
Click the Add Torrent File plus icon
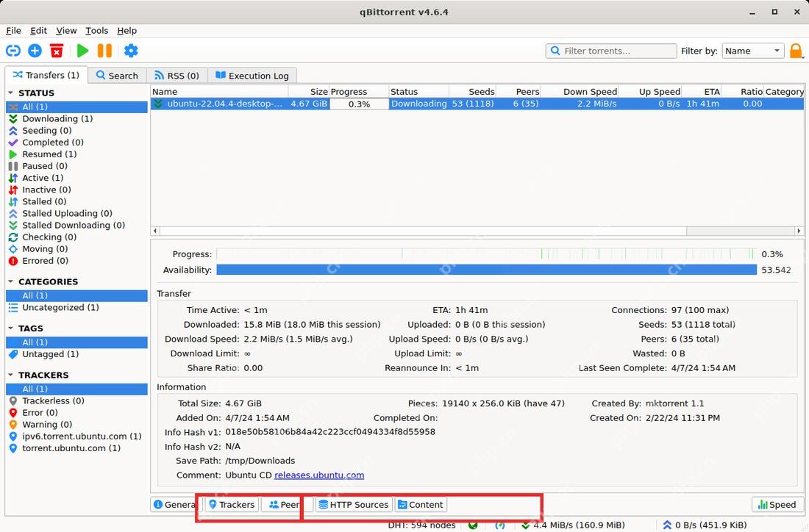coord(35,51)
